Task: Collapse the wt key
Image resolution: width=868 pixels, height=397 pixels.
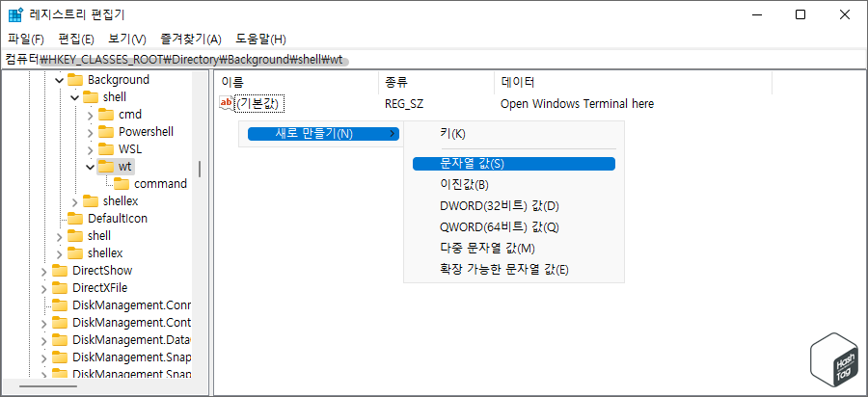Action: click(x=91, y=167)
